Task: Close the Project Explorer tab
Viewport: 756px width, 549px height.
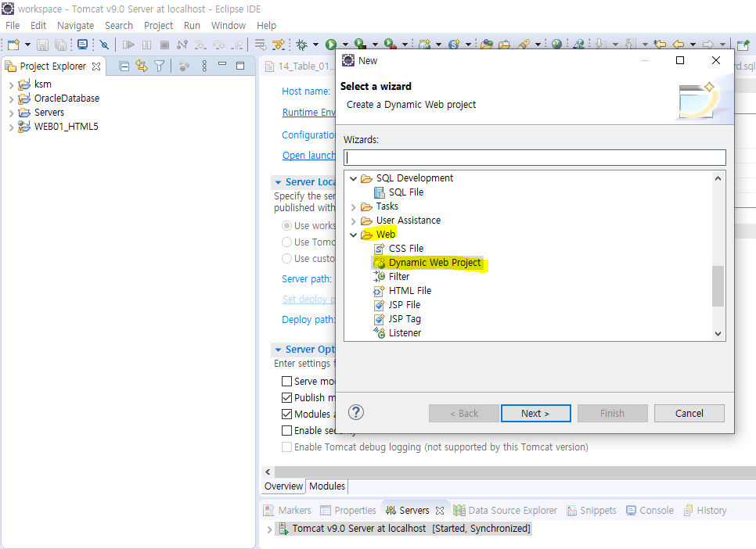Action: 96,66
